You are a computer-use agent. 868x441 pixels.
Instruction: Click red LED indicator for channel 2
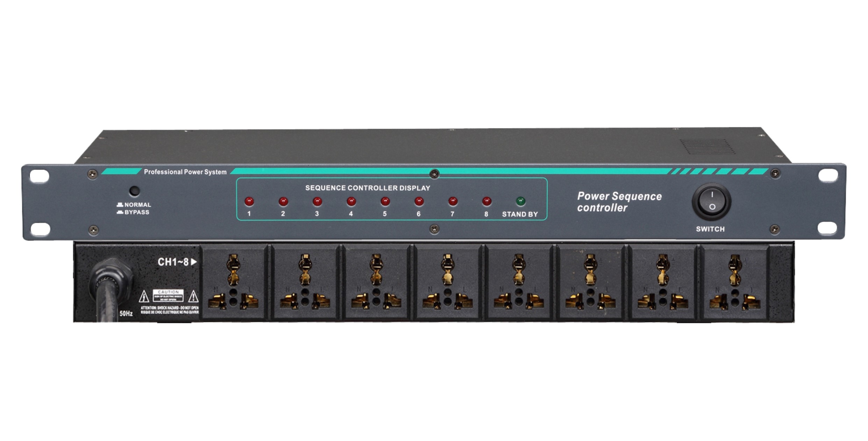pos(283,201)
